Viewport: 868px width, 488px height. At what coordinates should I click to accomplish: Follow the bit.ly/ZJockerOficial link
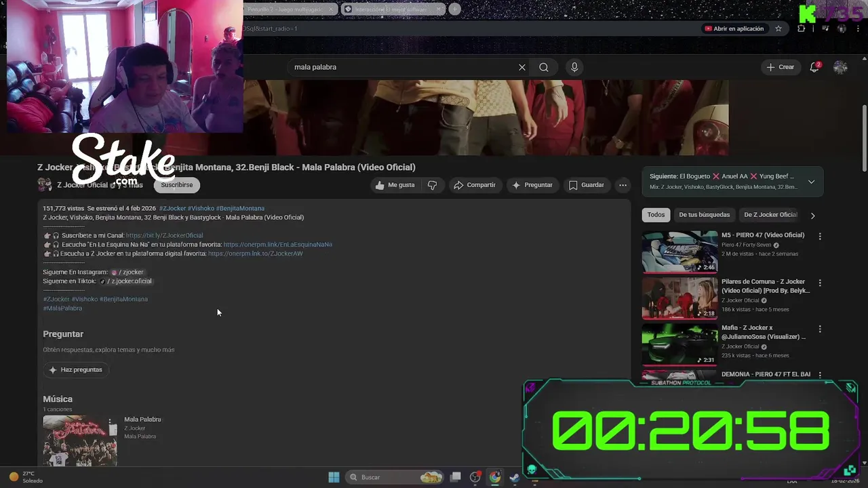164,235
